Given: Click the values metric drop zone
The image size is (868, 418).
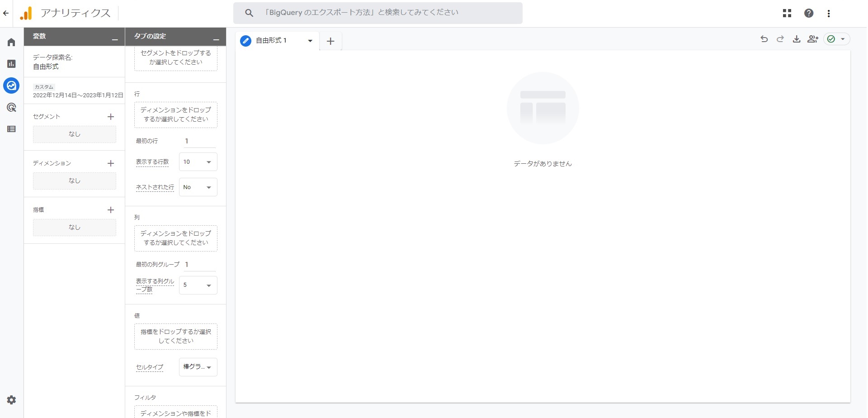Looking at the screenshot, I should point(176,336).
